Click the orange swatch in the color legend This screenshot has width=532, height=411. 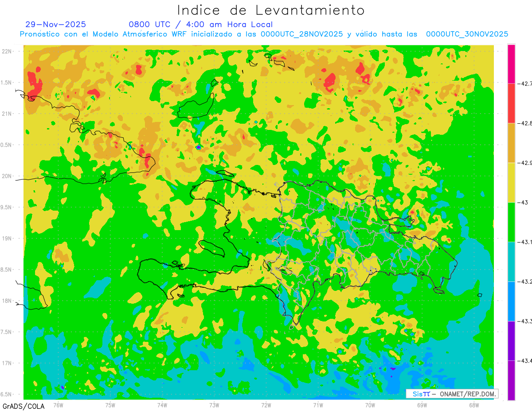tap(511, 143)
